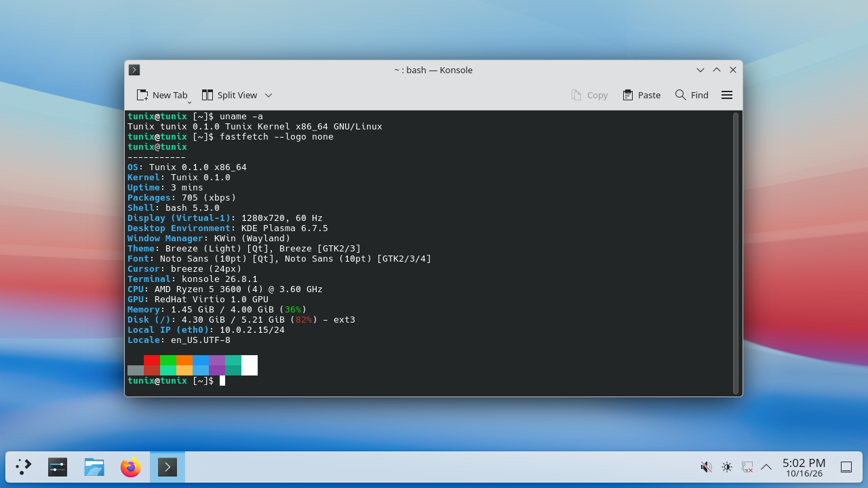Launch System Settings from the taskbar
The image size is (868, 488).
[x=58, y=467]
